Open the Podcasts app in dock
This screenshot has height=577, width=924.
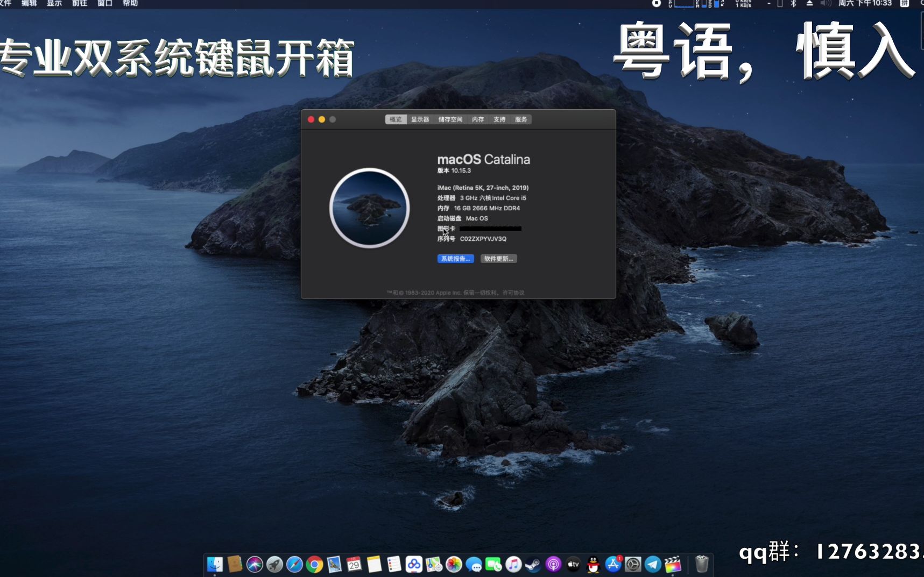click(553, 564)
